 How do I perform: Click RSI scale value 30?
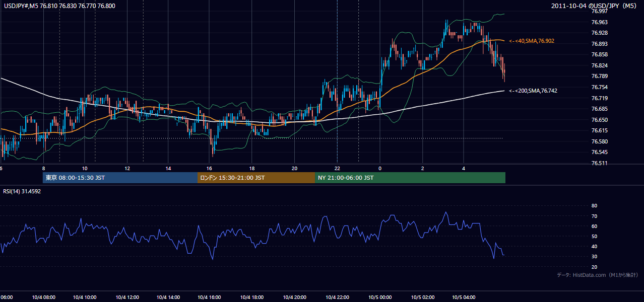coord(594,256)
